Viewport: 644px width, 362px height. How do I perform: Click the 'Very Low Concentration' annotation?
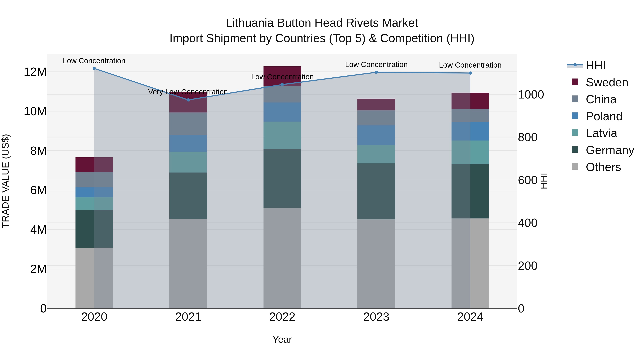pos(188,92)
